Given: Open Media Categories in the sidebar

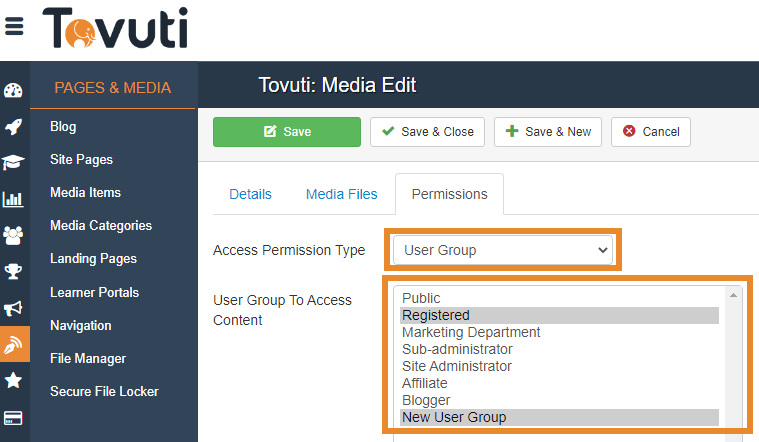Looking at the screenshot, I should point(101,226).
